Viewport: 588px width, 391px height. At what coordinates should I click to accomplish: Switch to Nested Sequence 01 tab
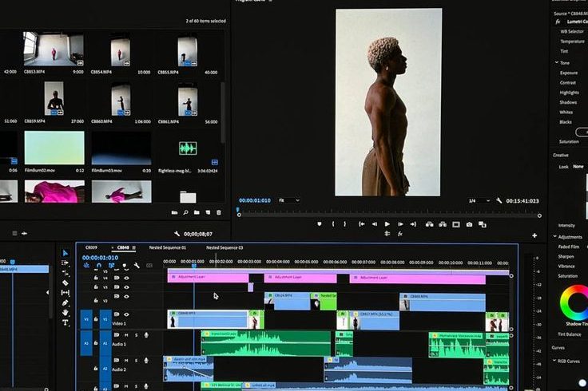tap(167, 247)
